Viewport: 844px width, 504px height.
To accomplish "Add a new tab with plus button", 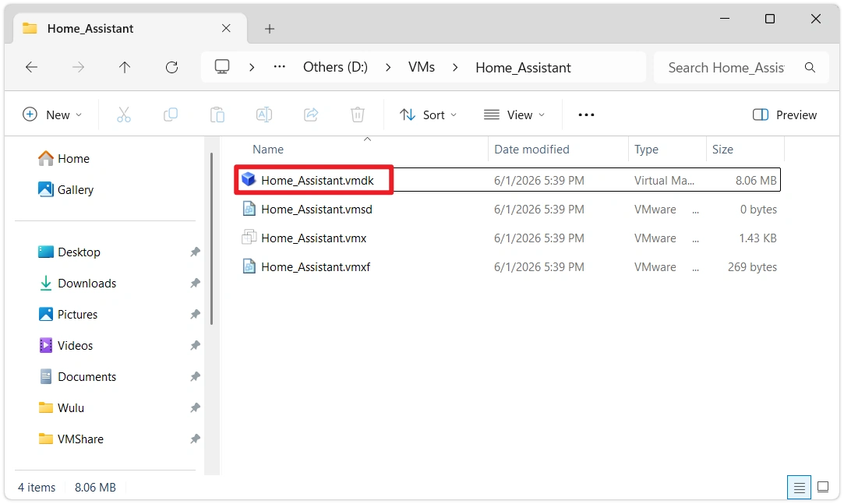I will pyautogui.click(x=270, y=29).
